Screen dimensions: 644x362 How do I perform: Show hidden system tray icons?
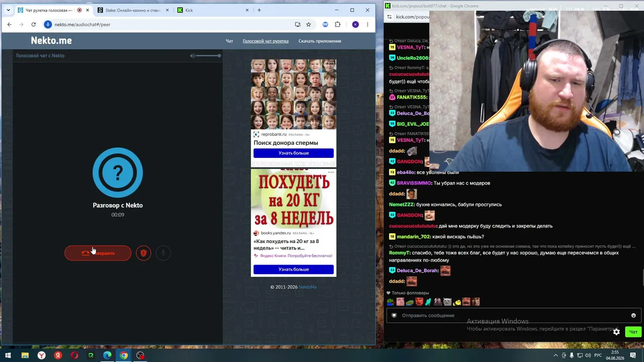[x=555, y=355]
